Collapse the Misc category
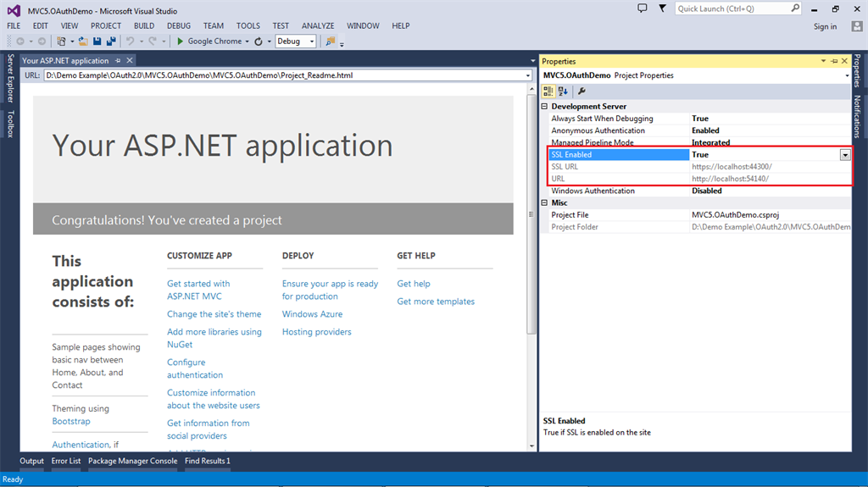The image size is (868, 487). (544, 203)
